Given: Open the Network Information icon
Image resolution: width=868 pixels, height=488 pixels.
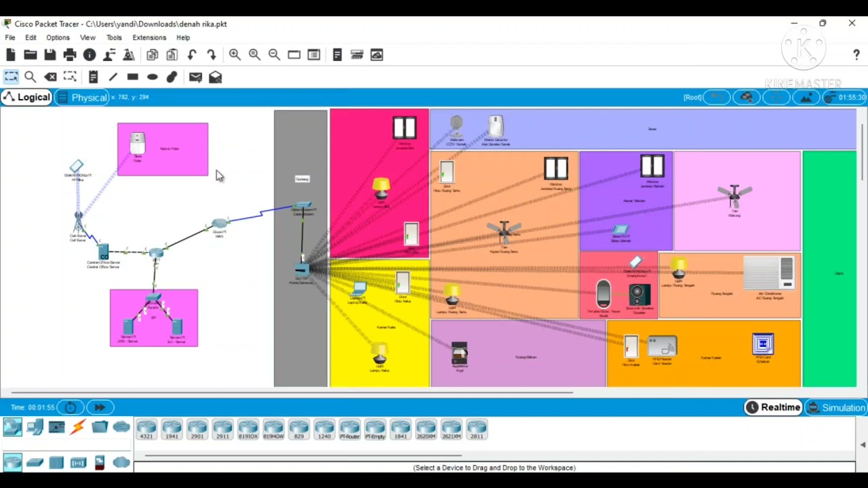Looking at the screenshot, I should coord(90,55).
